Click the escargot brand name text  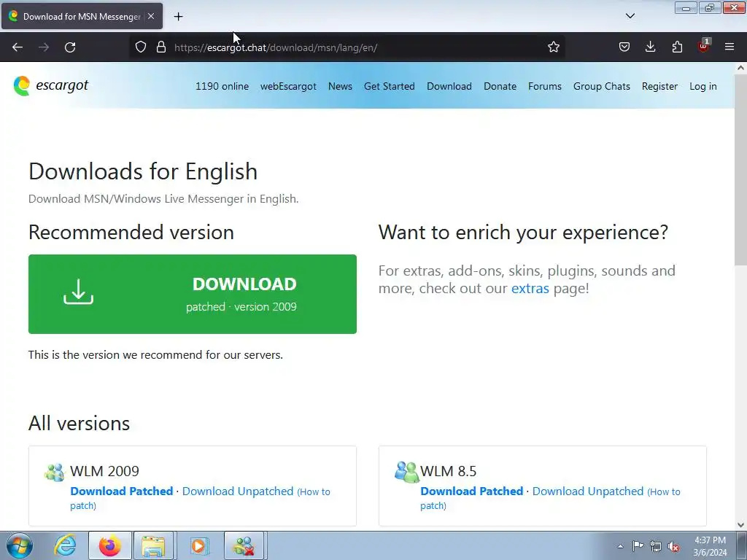click(62, 85)
